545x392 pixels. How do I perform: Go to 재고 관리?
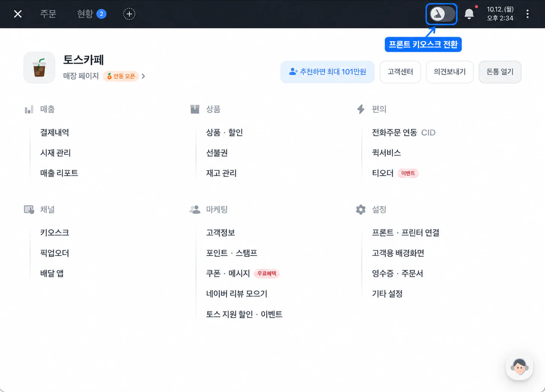point(221,173)
